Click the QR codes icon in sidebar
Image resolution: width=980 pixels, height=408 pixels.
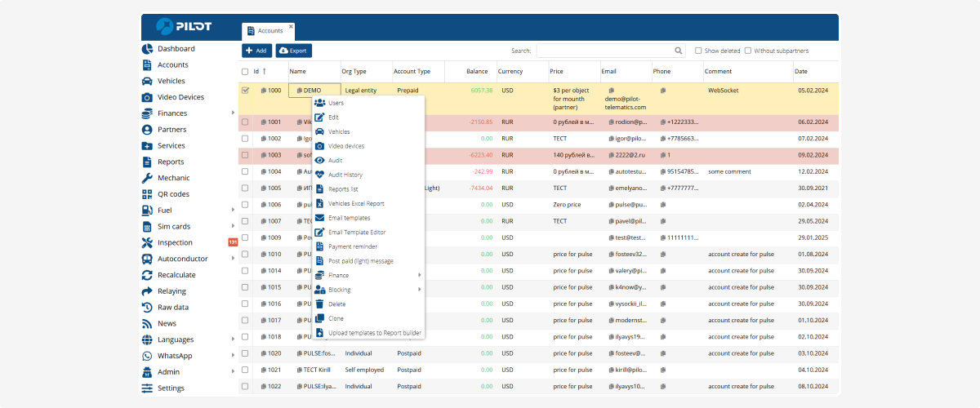(147, 194)
